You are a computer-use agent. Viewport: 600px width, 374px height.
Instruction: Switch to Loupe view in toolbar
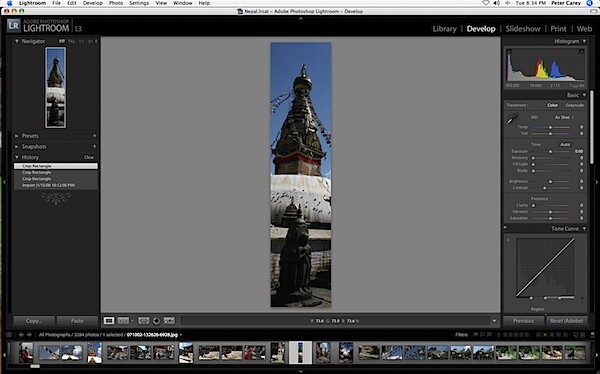109,320
